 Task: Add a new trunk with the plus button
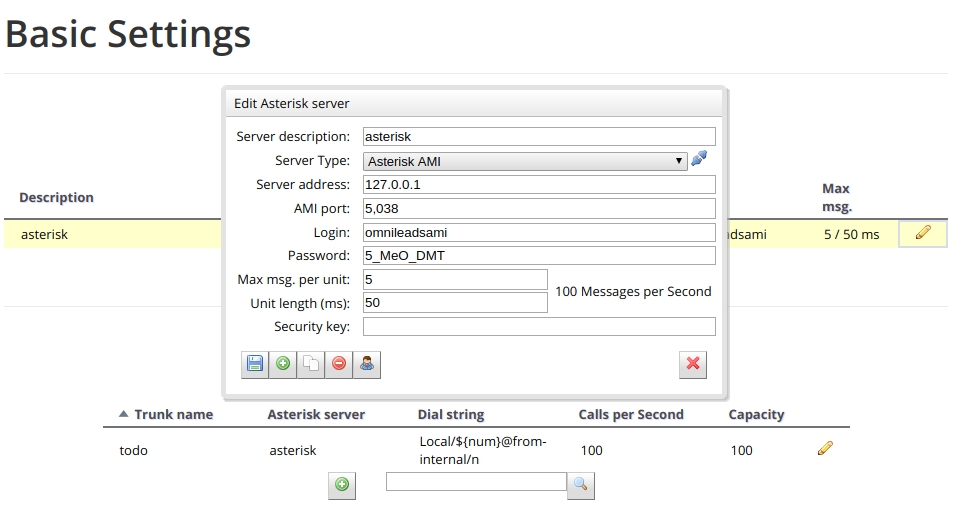(342, 485)
